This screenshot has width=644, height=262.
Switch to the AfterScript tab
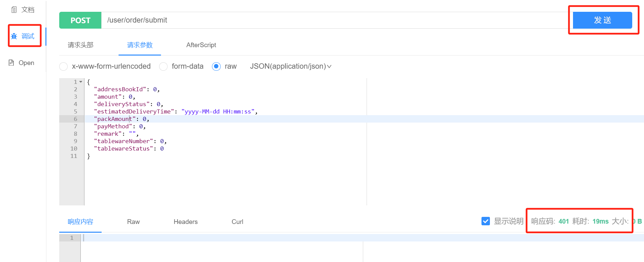coord(201,45)
